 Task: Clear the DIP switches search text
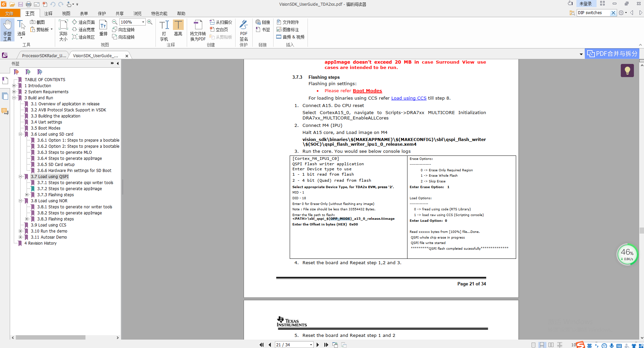pyautogui.click(x=613, y=13)
